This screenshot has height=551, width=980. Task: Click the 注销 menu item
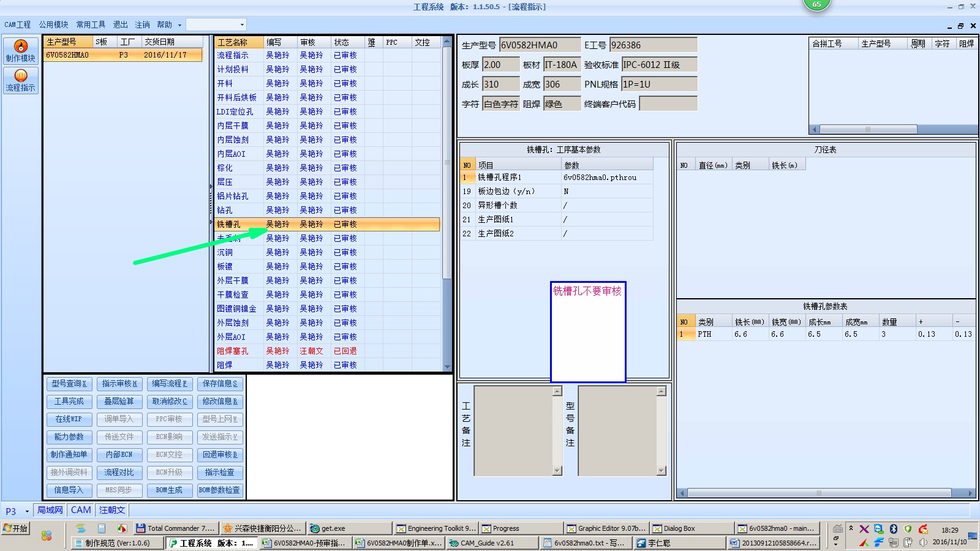[x=142, y=24]
